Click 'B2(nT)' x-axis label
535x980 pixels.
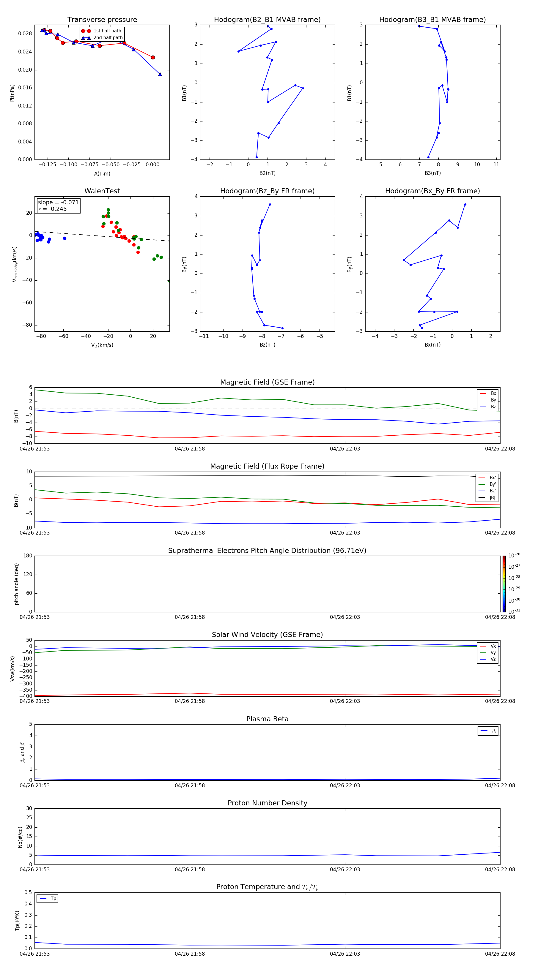[x=267, y=173]
